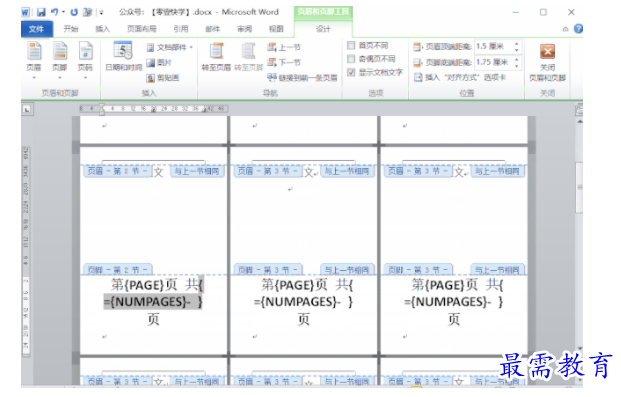621x397 pixels.
Task: Open the 页眉 header gallery
Action: tap(34, 60)
